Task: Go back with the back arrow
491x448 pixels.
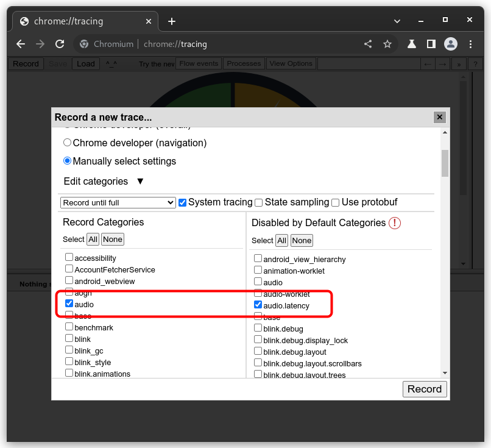Action: point(21,44)
